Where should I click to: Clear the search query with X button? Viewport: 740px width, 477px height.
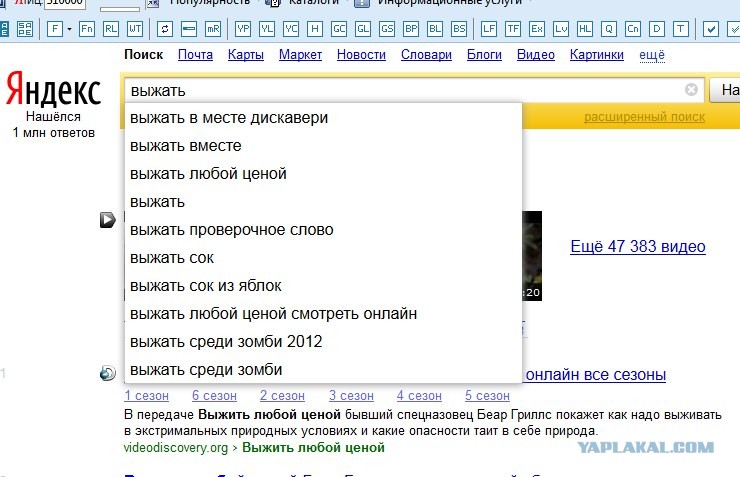[691, 89]
